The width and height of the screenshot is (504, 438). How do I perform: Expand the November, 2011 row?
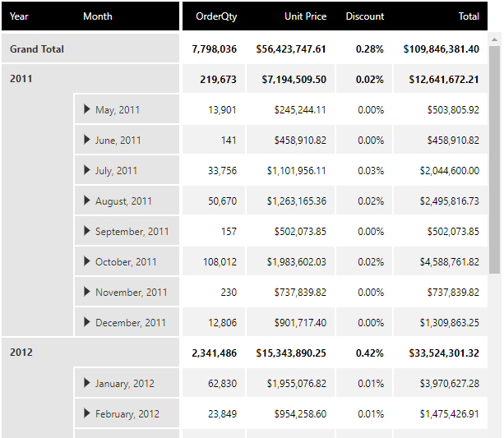(x=87, y=292)
